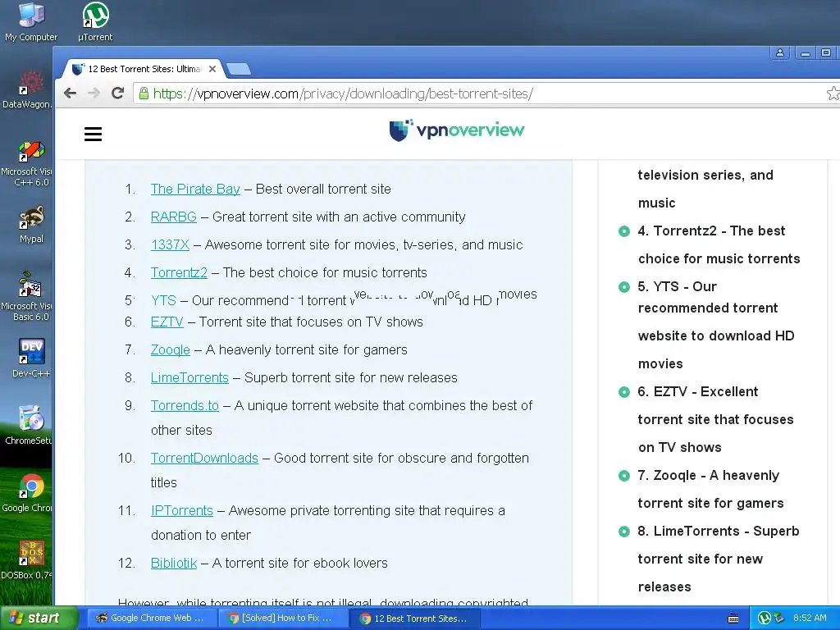This screenshot has height=630, width=840.
Task: Open the 1337X link
Action: [170, 244]
